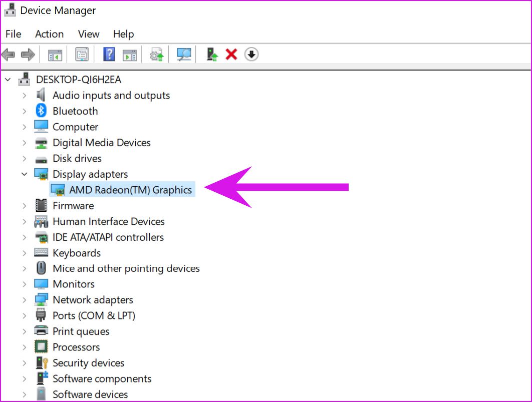Uninstall the device using the red X icon
The height and width of the screenshot is (402, 532).
click(x=230, y=54)
